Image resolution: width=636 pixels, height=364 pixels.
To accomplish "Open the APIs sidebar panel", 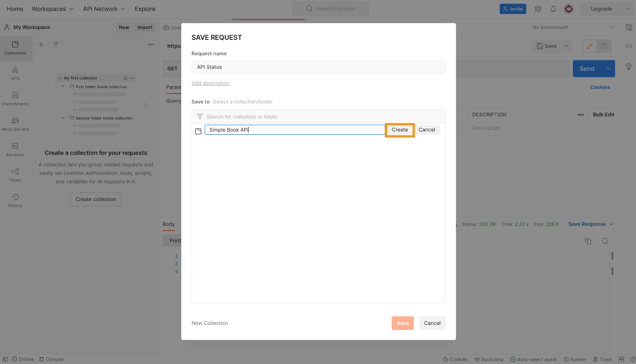I will 15,74.
